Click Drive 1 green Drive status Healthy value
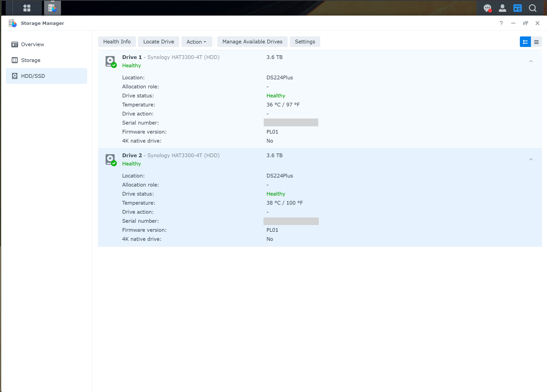The width and height of the screenshot is (547, 392). pos(276,96)
